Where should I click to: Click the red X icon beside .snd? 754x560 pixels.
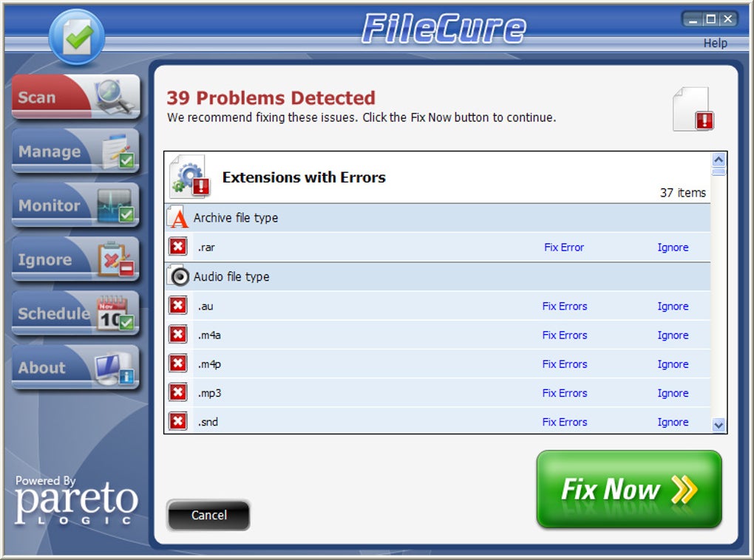tap(178, 422)
